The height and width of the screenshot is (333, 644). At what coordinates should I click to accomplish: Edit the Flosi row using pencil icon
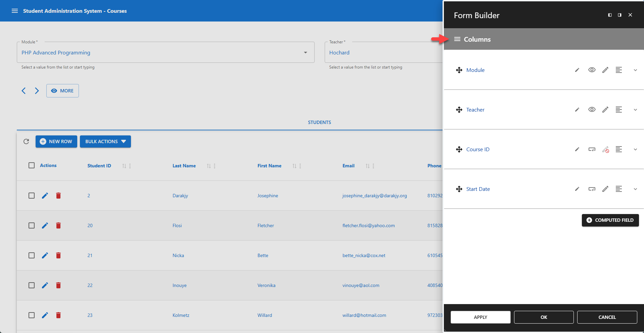pyautogui.click(x=45, y=225)
